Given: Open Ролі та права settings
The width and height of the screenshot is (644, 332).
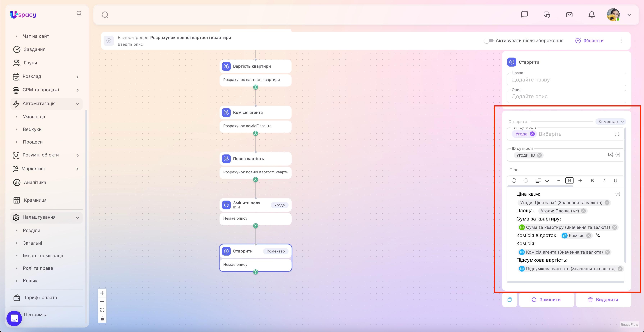Looking at the screenshot, I should pyautogui.click(x=38, y=268).
